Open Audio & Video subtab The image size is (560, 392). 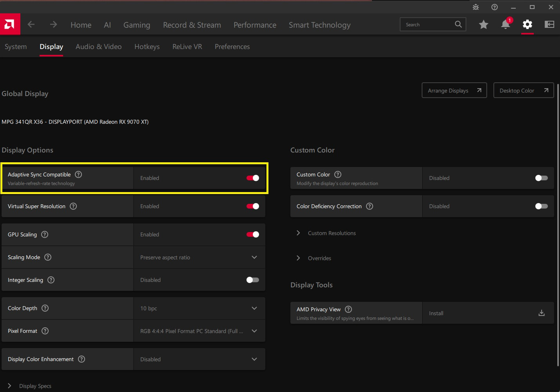99,47
